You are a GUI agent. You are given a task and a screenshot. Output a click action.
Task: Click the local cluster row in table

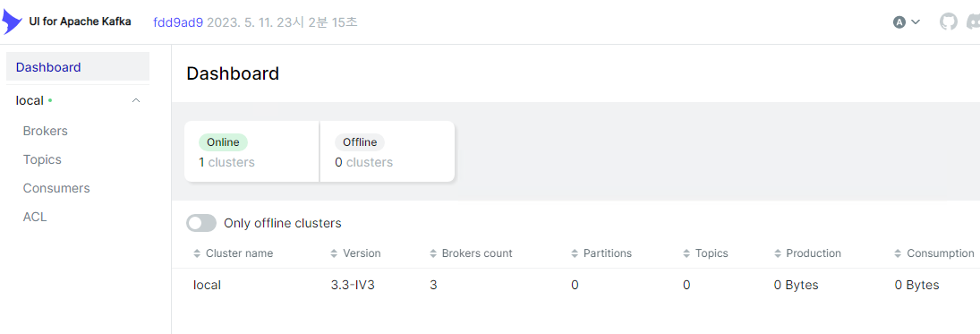tap(575, 285)
